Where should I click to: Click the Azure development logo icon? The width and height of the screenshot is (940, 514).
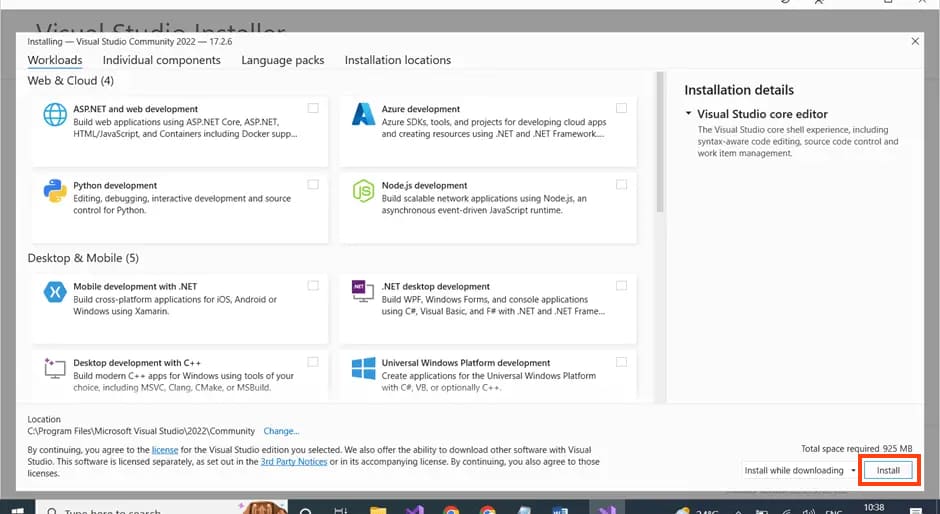(363, 116)
